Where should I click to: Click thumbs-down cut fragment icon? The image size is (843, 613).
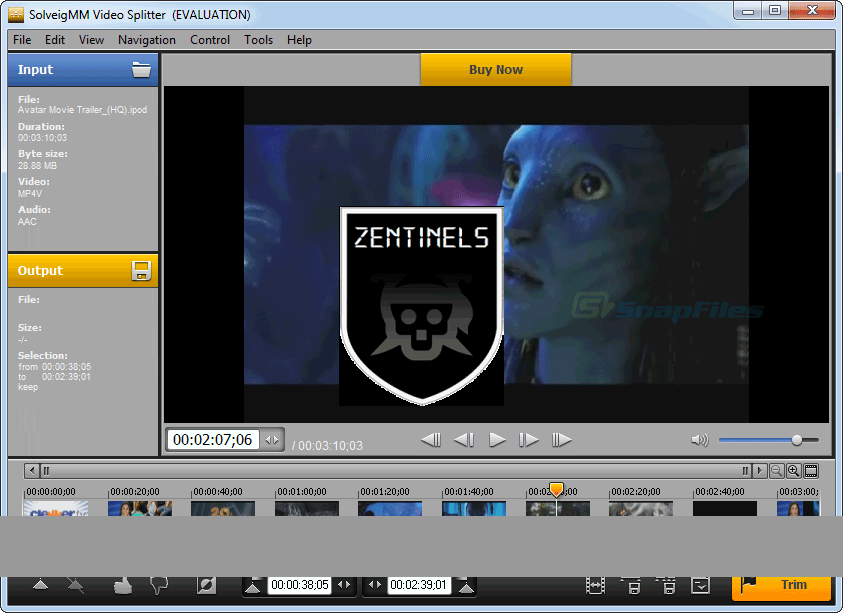(x=159, y=585)
